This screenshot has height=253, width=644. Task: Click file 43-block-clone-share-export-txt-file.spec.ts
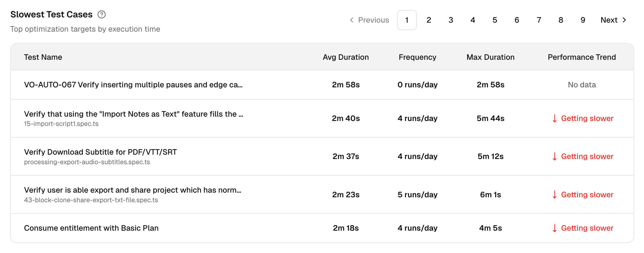[x=91, y=200]
